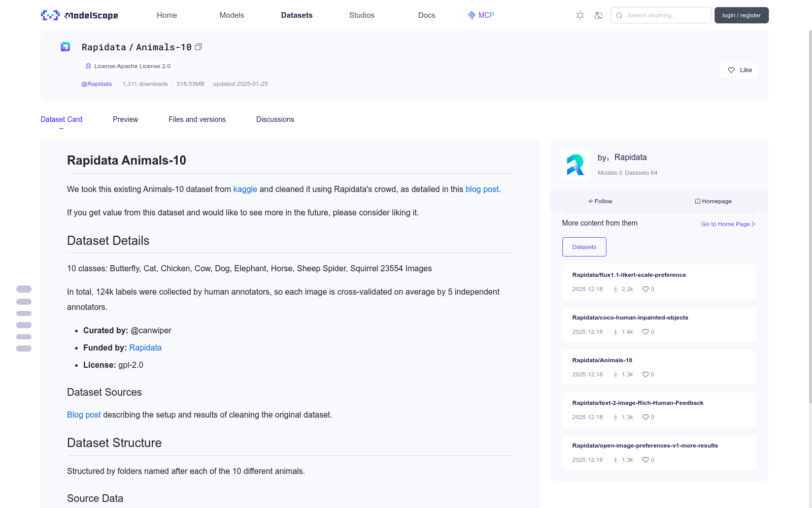The image size is (812, 508).
Task: Click heart icon on the Rapidata/Animals-10 card
Action: coord(646,374)
